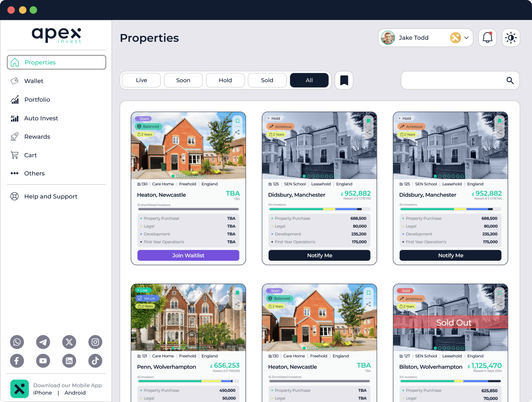This screenshot has width=532, height=402.
Task: Open the Bilston, Wolverhampton title
Action: (x=431, y=367)
